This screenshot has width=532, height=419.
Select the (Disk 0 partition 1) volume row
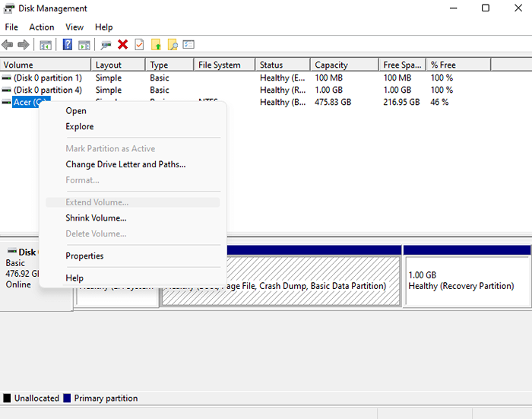click(48, 78)
